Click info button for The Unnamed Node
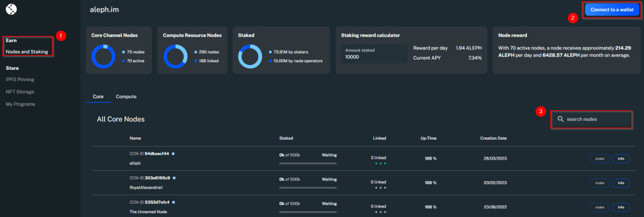The image size is (644, 217). click(x=621, y=207)
